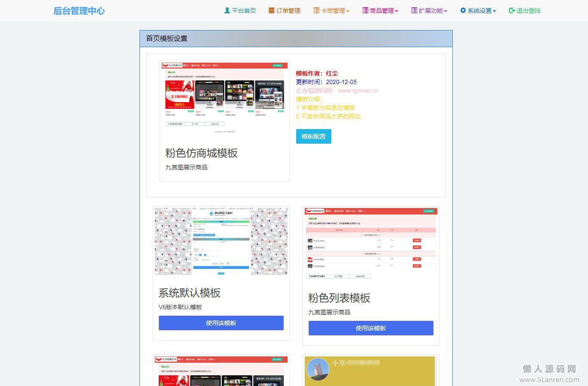The image size is (588, 386).
Task: Click the 企业猫源码网：www.qymao.cn line
Action: tap(337, 90)
